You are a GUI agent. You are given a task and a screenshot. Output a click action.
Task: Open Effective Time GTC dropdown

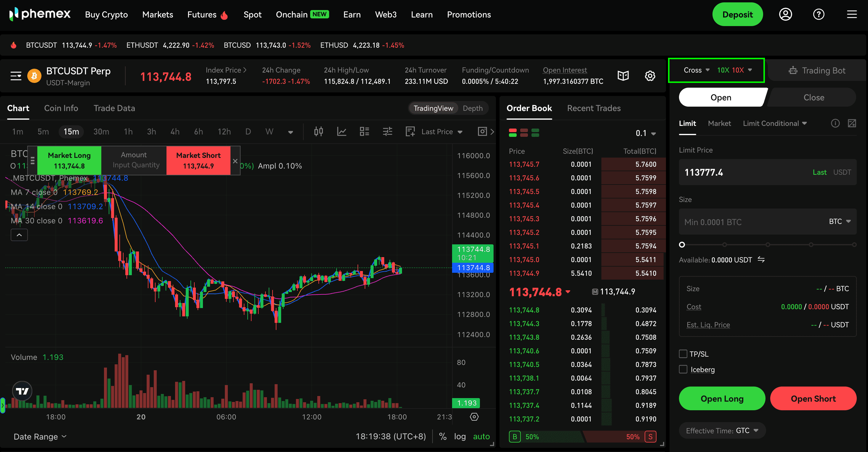(722, 430)
